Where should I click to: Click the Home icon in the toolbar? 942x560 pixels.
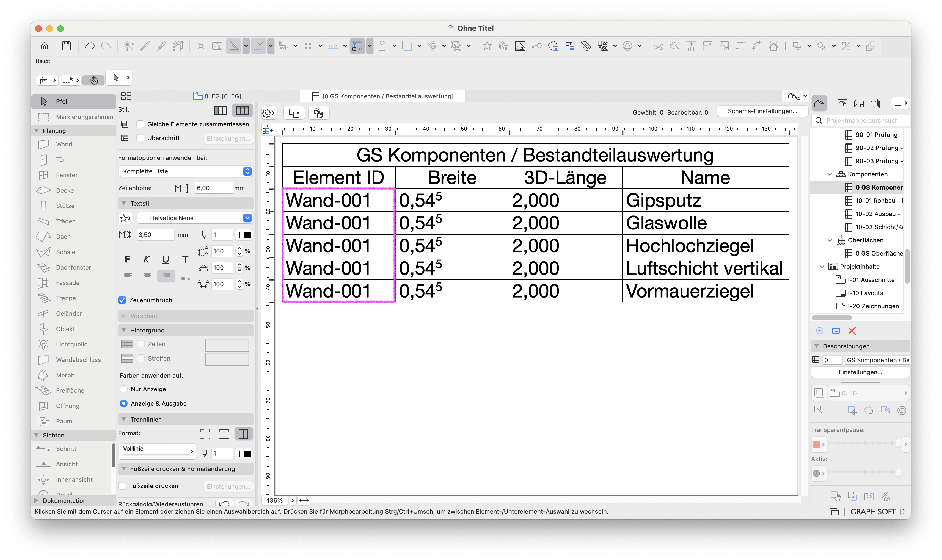click(45, 46)
